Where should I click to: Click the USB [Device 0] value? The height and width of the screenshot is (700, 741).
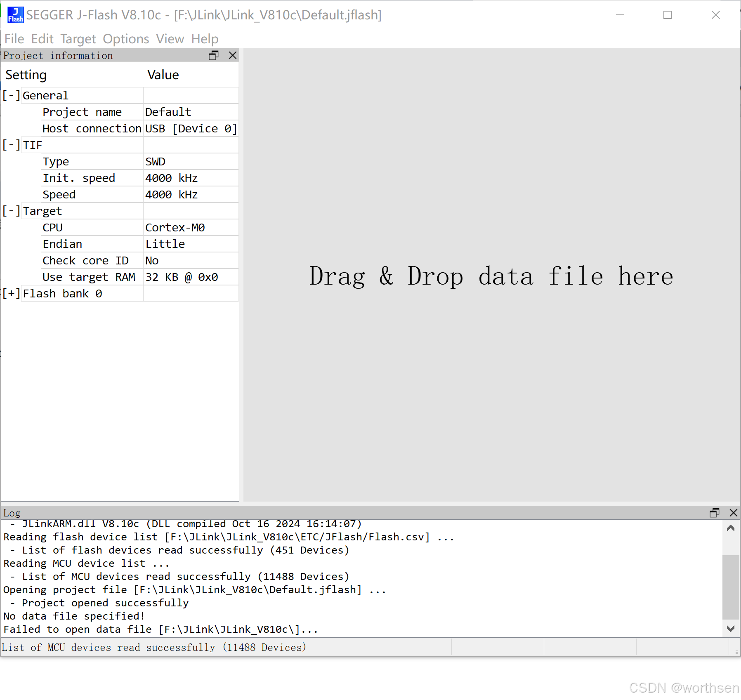pos(191,128)
